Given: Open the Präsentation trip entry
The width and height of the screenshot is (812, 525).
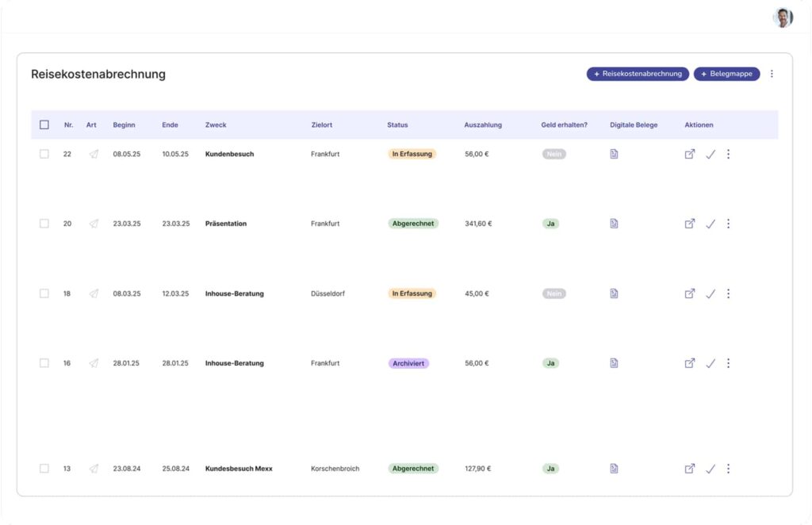Looking at the screenshot, I should [x=226, y=224].
